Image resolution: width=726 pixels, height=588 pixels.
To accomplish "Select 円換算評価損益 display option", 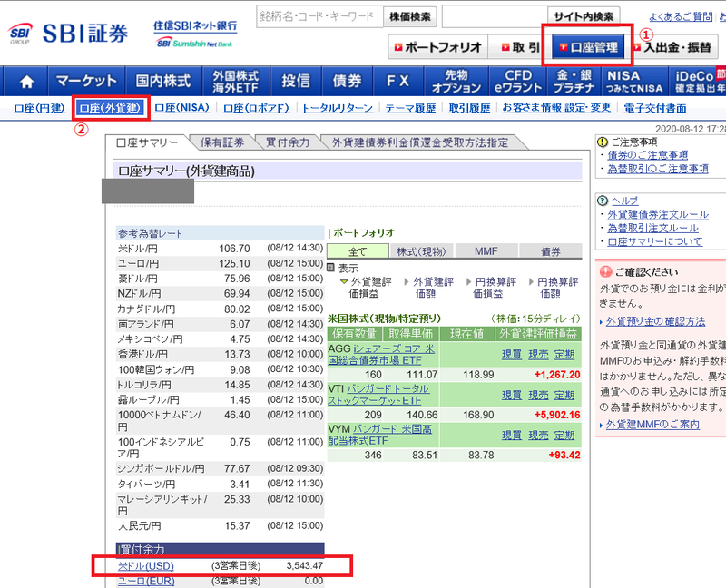I will coord(491,288).
